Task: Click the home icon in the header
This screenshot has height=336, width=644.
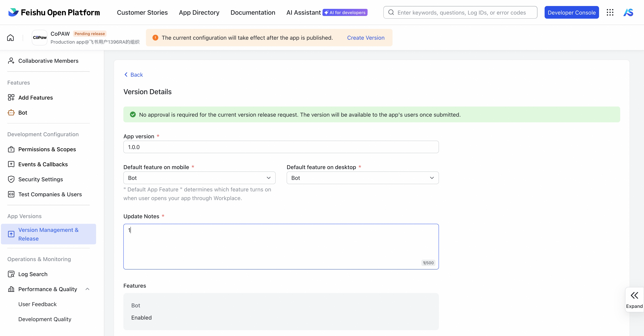Action: tap(11, 38)
